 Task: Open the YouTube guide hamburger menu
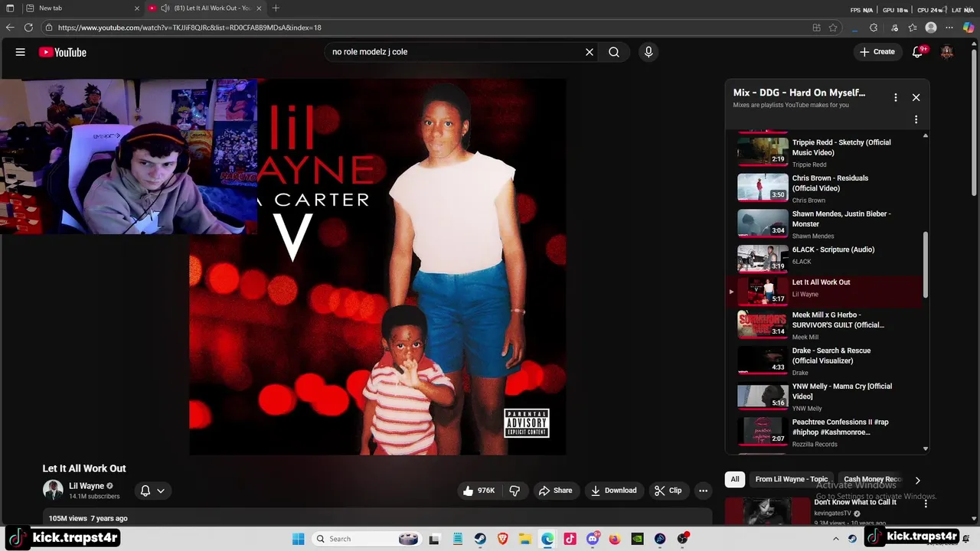click(21, 52)
